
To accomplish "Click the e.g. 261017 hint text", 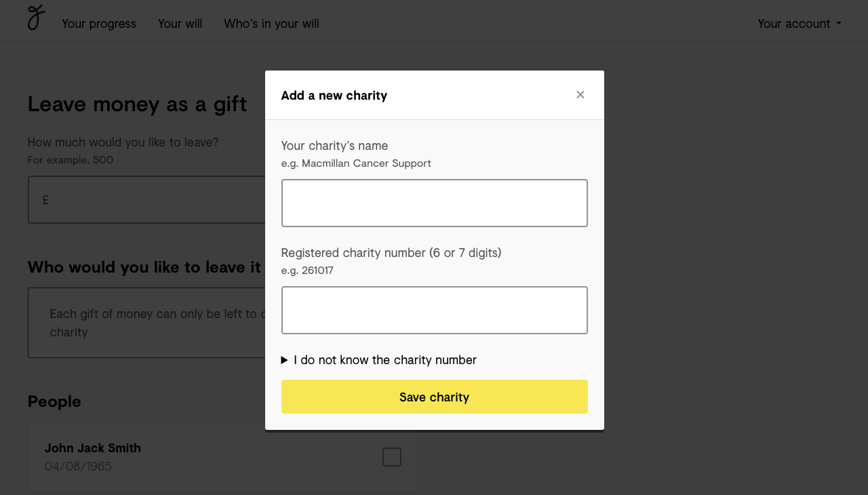I will click(307, 270).
